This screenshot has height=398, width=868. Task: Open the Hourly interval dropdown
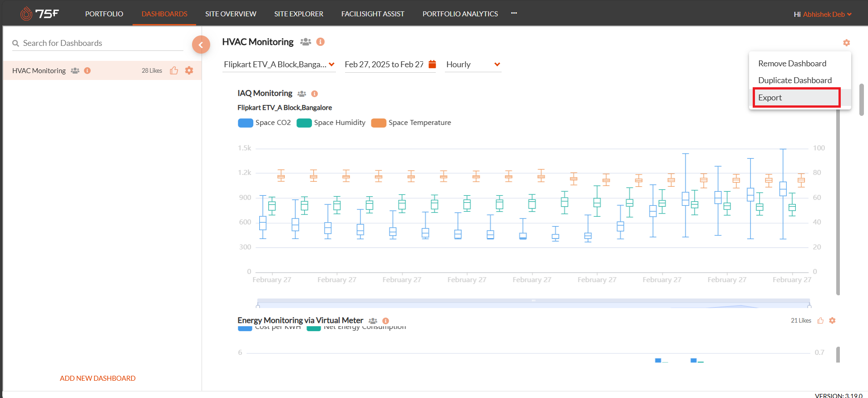coord(473,65)
